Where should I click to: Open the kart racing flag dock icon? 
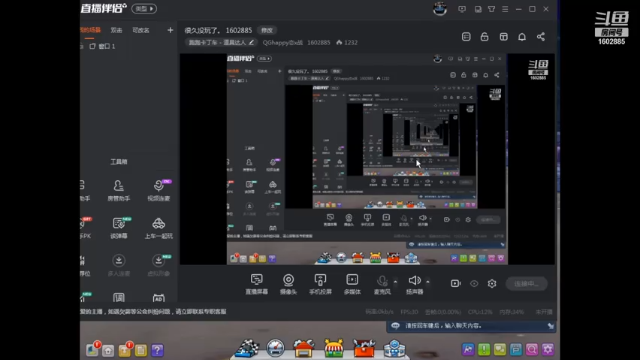coord(247,349)
